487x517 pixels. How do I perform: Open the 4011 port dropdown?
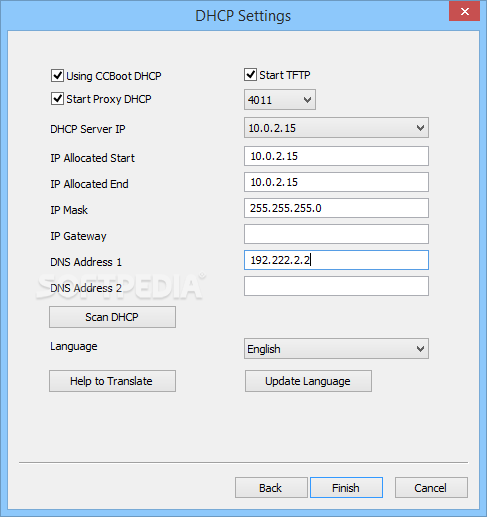tap(280, 99)
